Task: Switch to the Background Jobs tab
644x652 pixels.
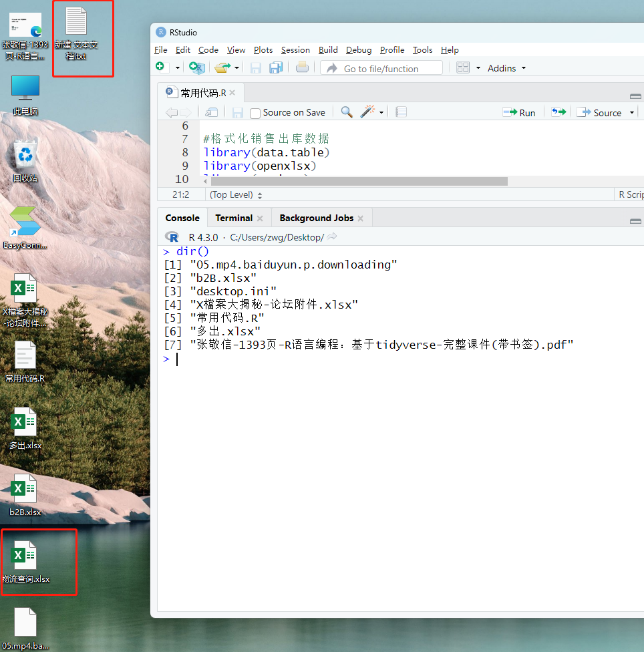Action: pos(317,218)
